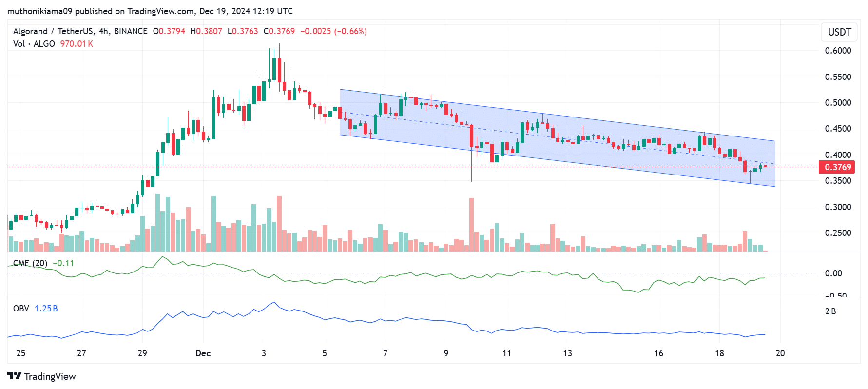Click the CMF value −0.11
The width and height of the screenshot is (868, 389).
63,263
